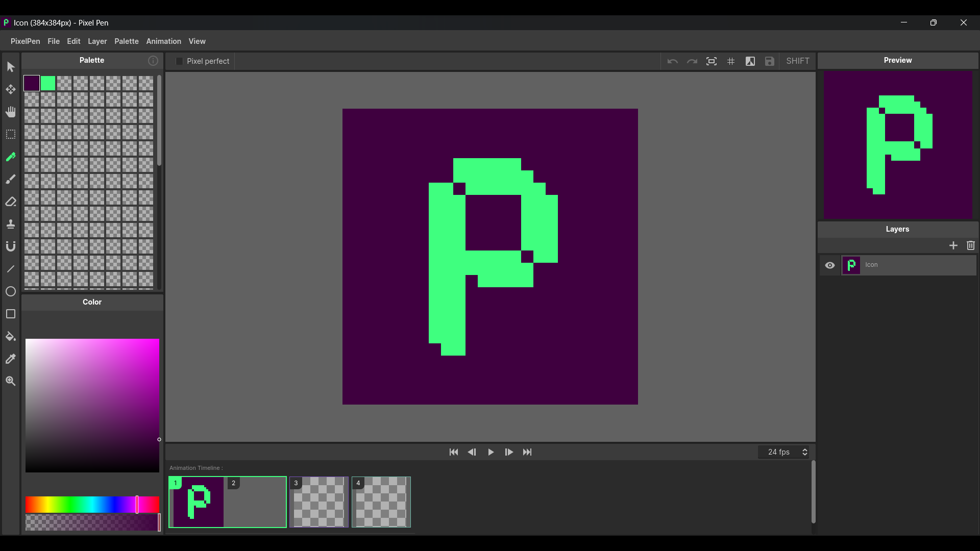Adjust the 24 fps stepper arrows
Viewport: 980px width, 551px height.
coord(805,452)
